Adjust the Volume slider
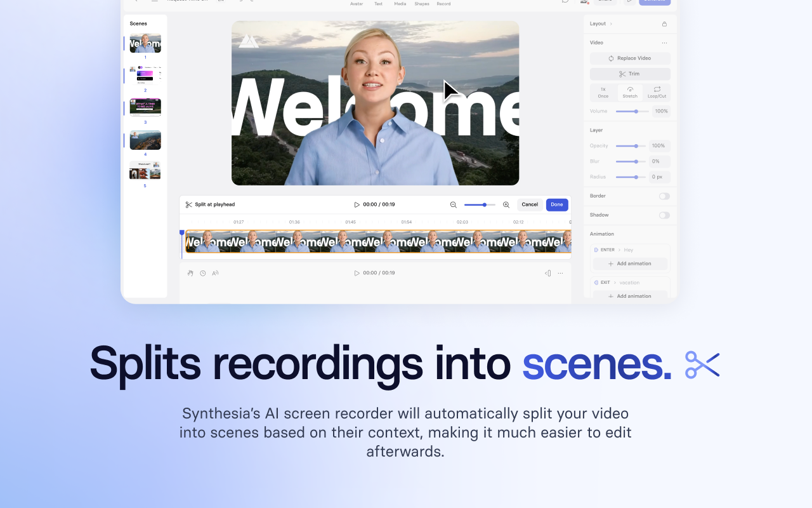 [x=632, y=111]
